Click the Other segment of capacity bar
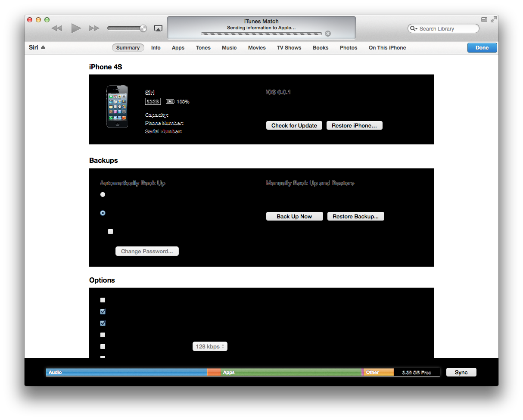The width and height of the screenshot is (523, 420). pos(379,372)
